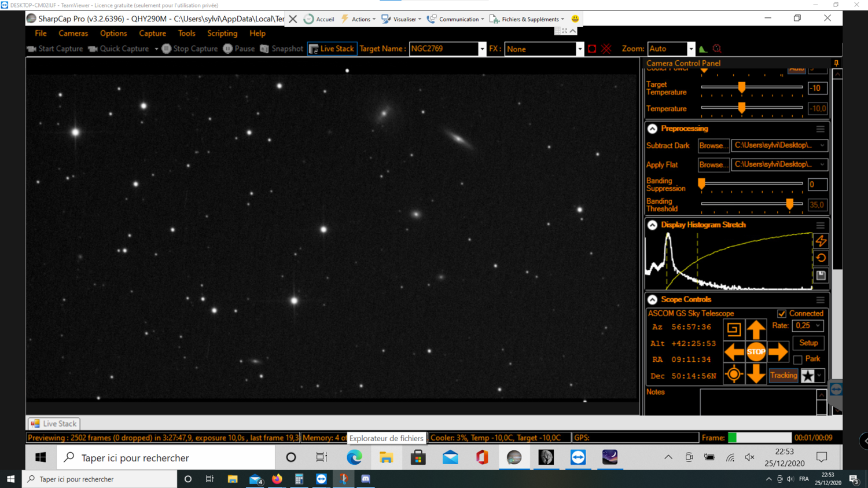Collapse the Display Histogram Stretch section
The height and width of the screenshot is (488, 868).
coord(652,225)
